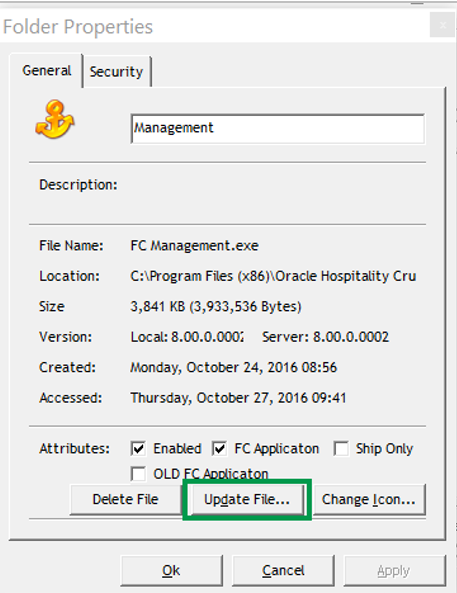
Task: Click the Change Icon button
Action: coord(369,499)
